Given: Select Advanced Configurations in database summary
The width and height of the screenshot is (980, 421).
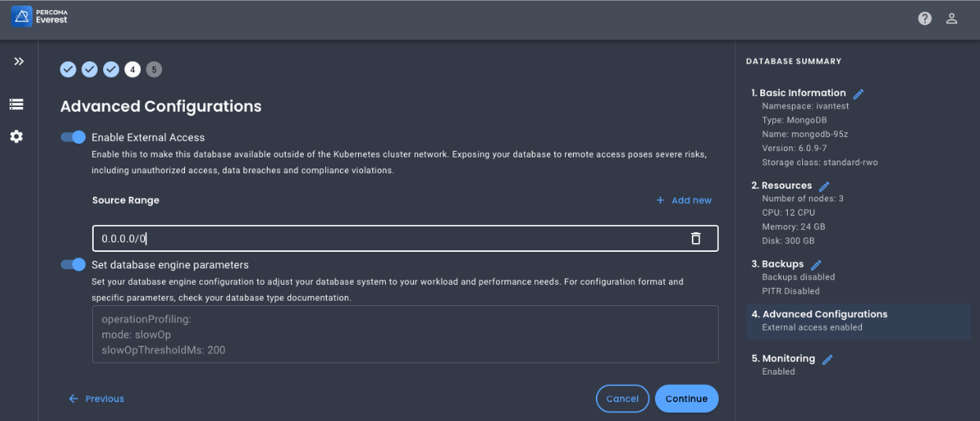Looking at the screenshot, I should tap(824, 314).
